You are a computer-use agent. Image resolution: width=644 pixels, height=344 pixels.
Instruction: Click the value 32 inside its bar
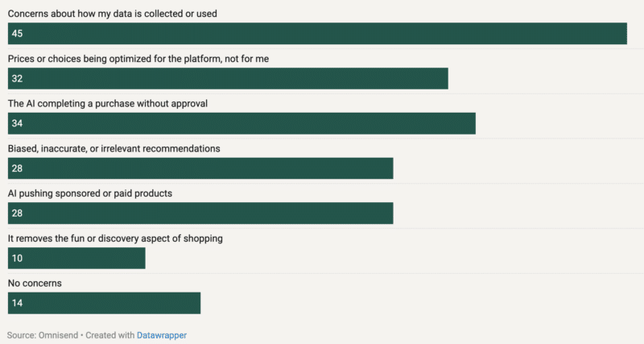pyautogui.click(x=17, y=79)
